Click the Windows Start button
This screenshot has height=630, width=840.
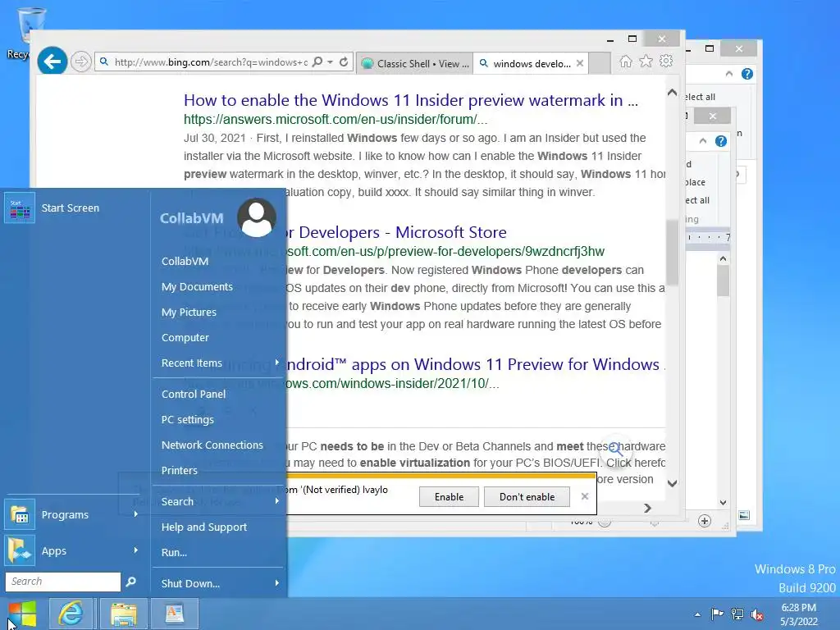click(22, 614)
